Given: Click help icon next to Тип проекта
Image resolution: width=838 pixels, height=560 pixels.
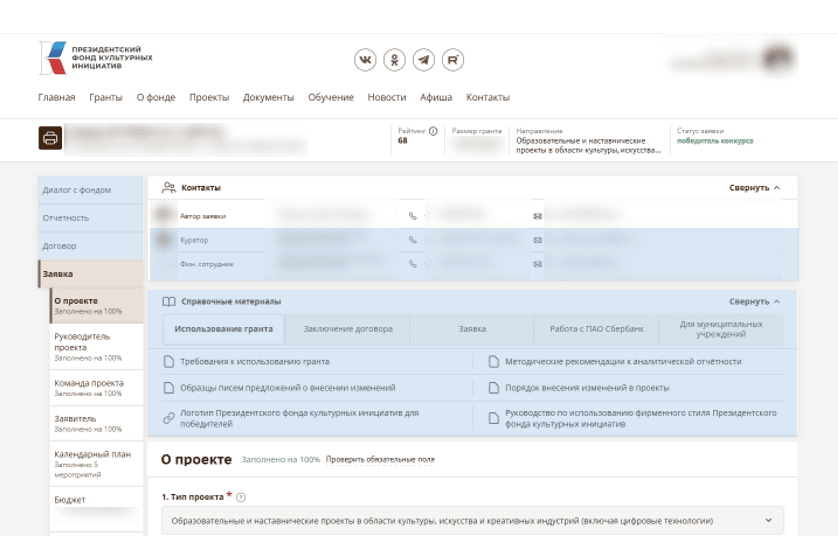Looking at the screenshot, I should [x=241, y=497].
